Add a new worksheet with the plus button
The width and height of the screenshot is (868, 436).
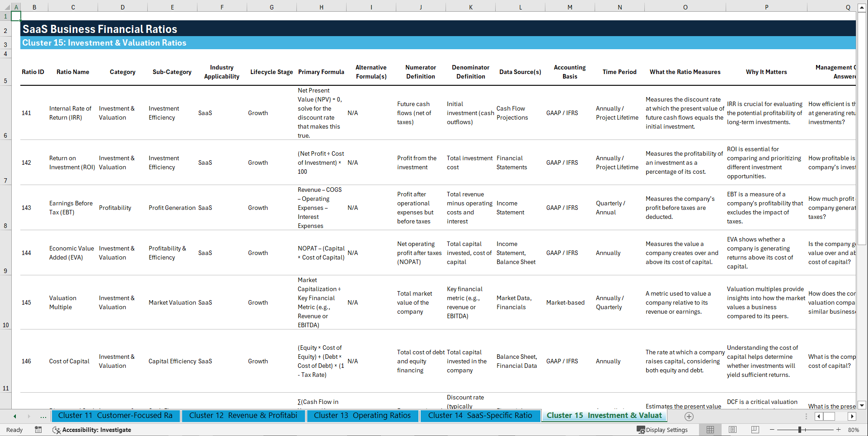pyautogui.click(x=689, y=417)
